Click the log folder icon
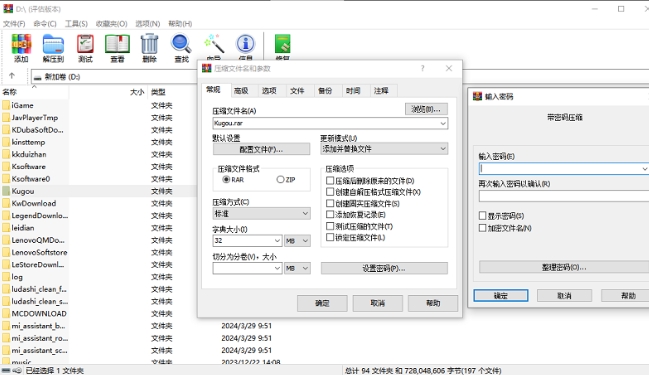Viewport: 649px width, 375px height. [6, 276]
